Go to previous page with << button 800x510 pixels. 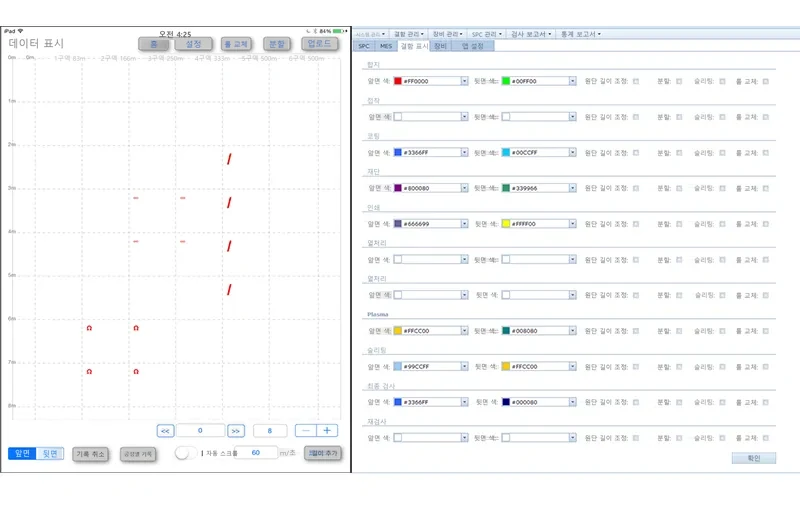click(165, 431)
